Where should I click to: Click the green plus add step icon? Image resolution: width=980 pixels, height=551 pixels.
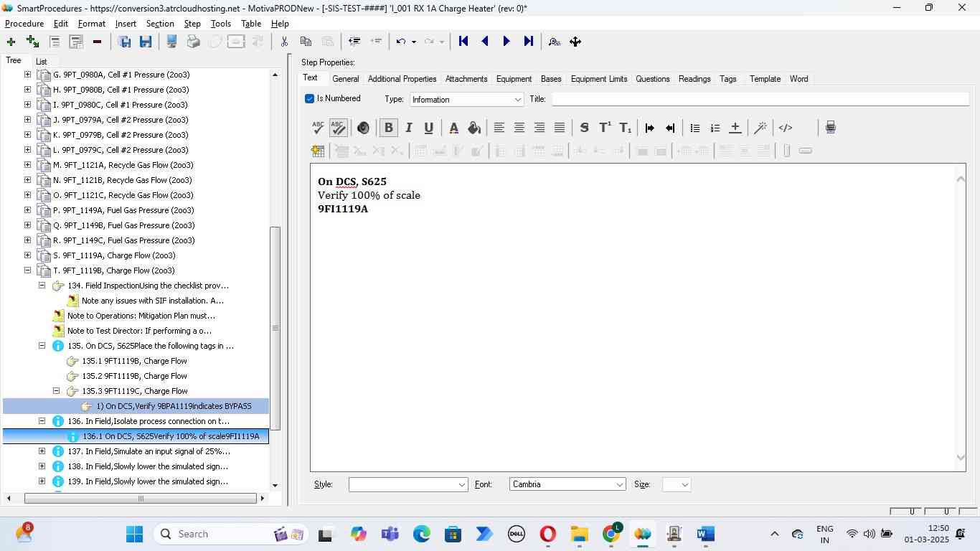click(x=11, y=42)
